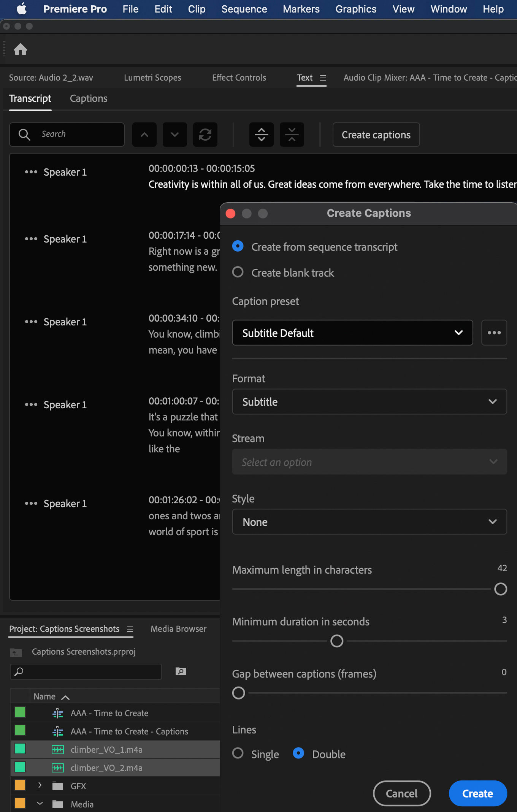
Task: Click the Minimum duration slider handle
Action: [x=337, y=641]
